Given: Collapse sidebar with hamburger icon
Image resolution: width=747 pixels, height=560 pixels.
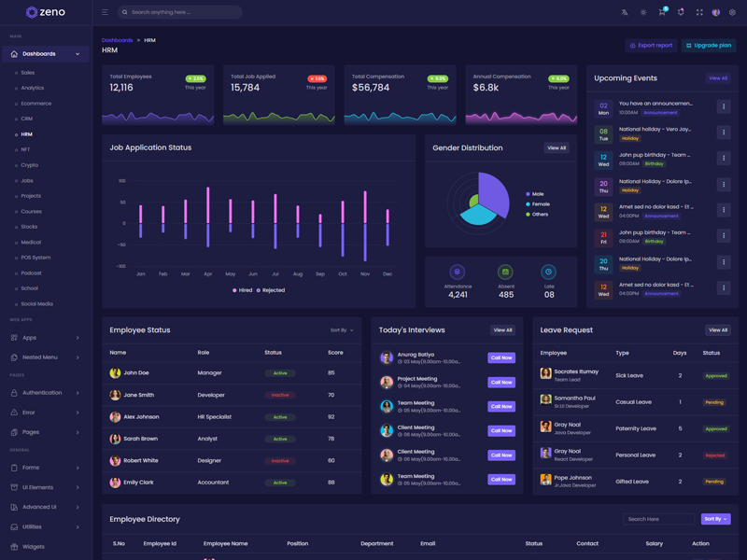Looking at the screenshot, I should (x=105, y=12).
